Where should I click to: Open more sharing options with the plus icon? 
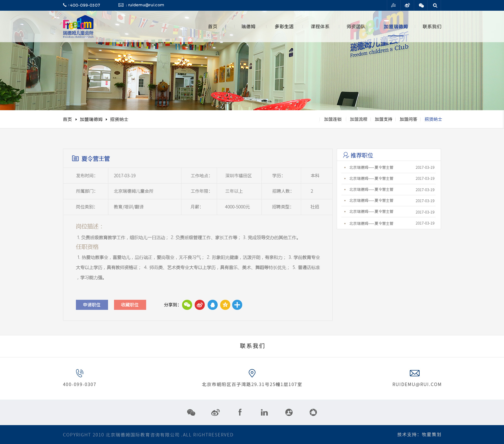(x=237, y=305)
